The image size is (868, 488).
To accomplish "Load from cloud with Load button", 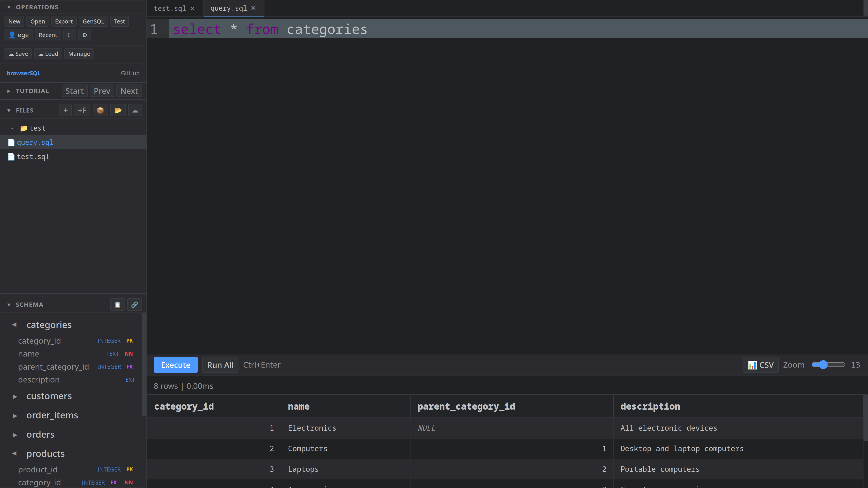I will [48, 54].
